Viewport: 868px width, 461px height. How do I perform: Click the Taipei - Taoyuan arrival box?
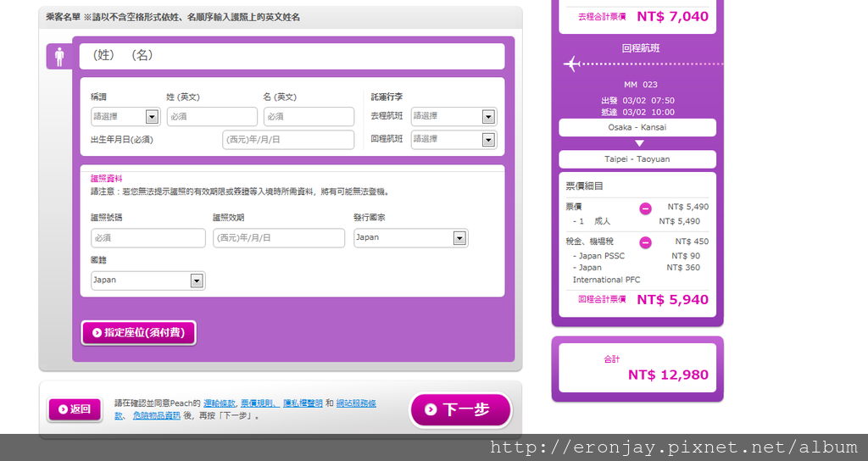[637, 159]
